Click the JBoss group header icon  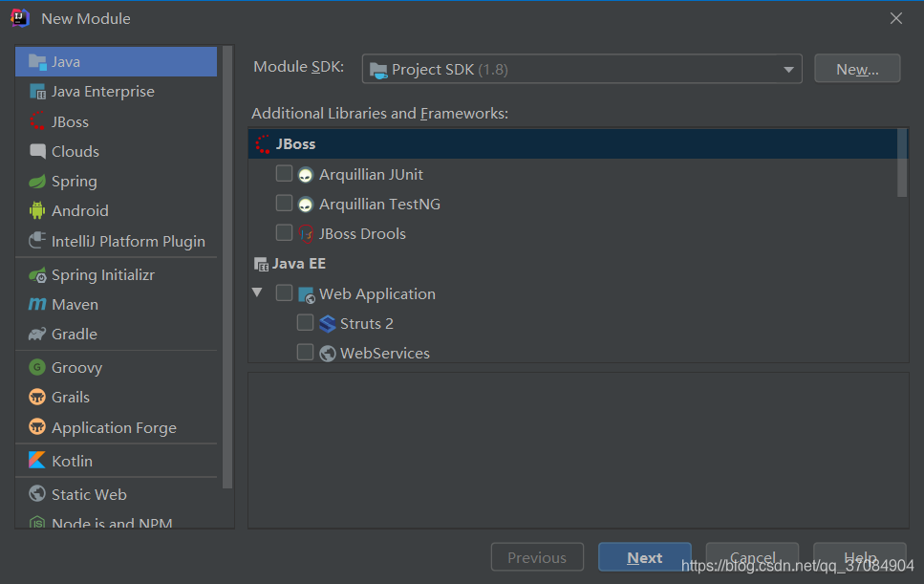tap(263, 143)
